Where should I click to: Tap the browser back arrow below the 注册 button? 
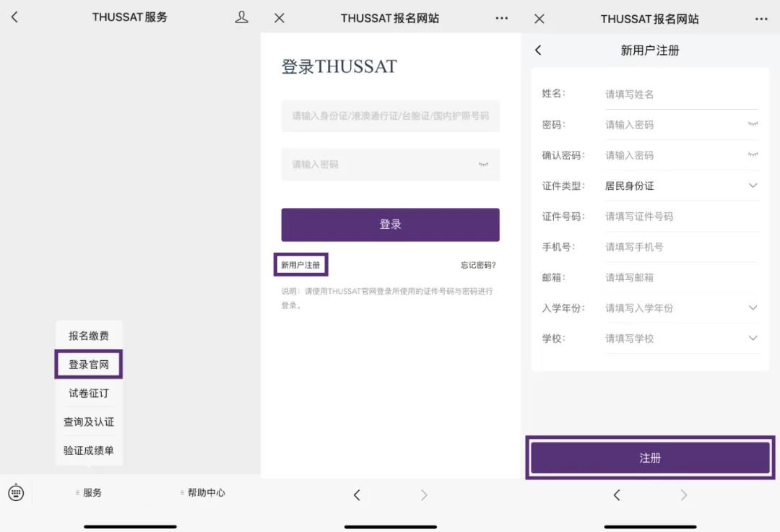point(616,494)
